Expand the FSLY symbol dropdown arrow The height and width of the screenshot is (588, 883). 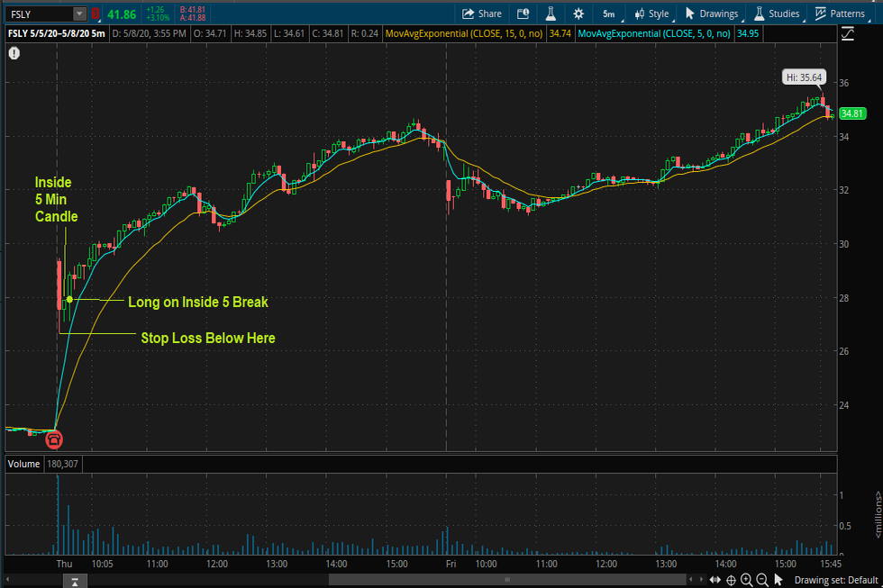coord(79,14)
